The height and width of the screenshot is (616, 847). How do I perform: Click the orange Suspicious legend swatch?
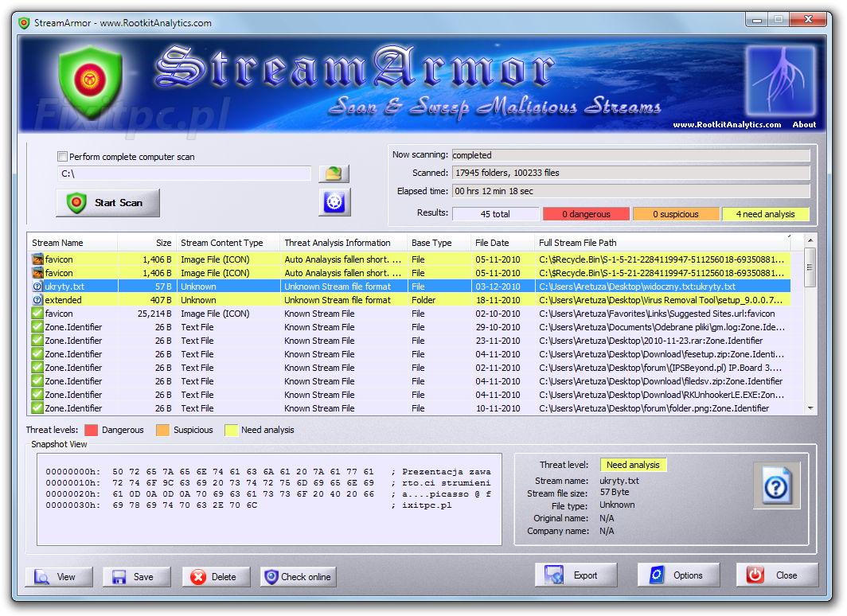[162, 431]
